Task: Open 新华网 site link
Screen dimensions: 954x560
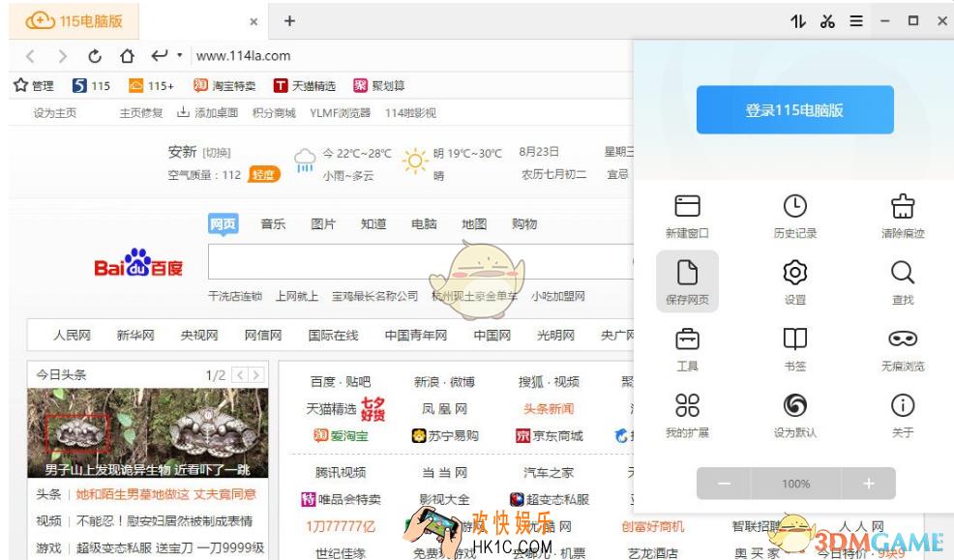Action: 135,335
